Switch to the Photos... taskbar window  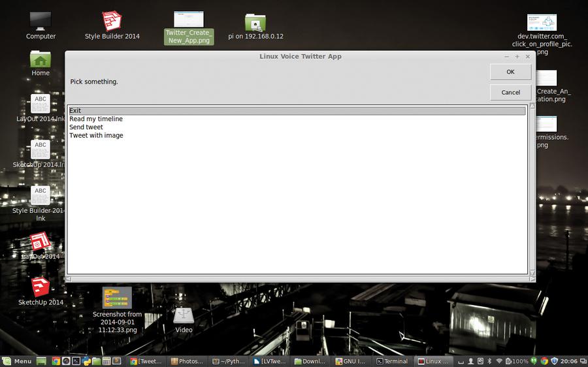(186, 361)
